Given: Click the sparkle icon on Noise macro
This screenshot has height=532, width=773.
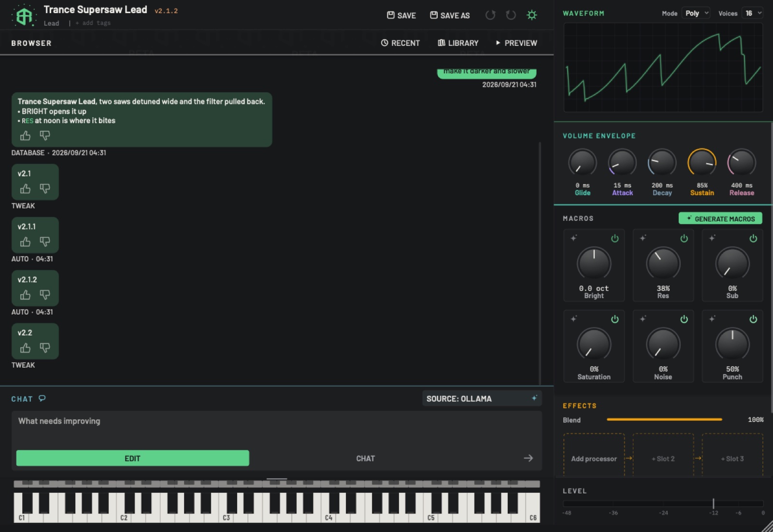Looking at the screenshot, I should tap(643, 319).
